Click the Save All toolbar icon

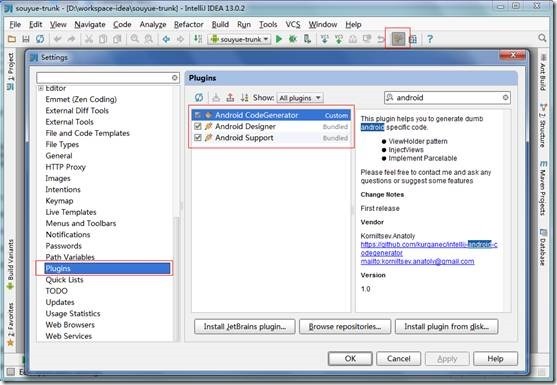point(26,39)
